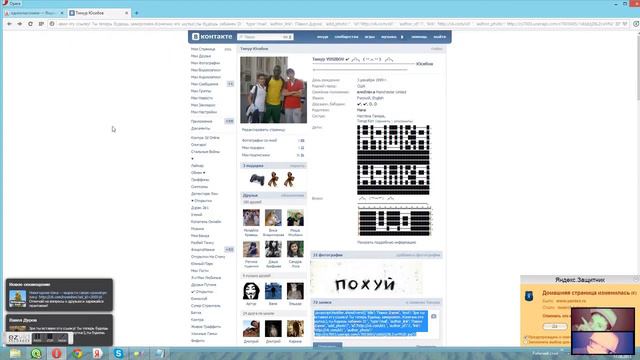The height and width of the screenshot is (360, 640).
Task: Click 'выйти' to log out
Action: pos(440,37)
